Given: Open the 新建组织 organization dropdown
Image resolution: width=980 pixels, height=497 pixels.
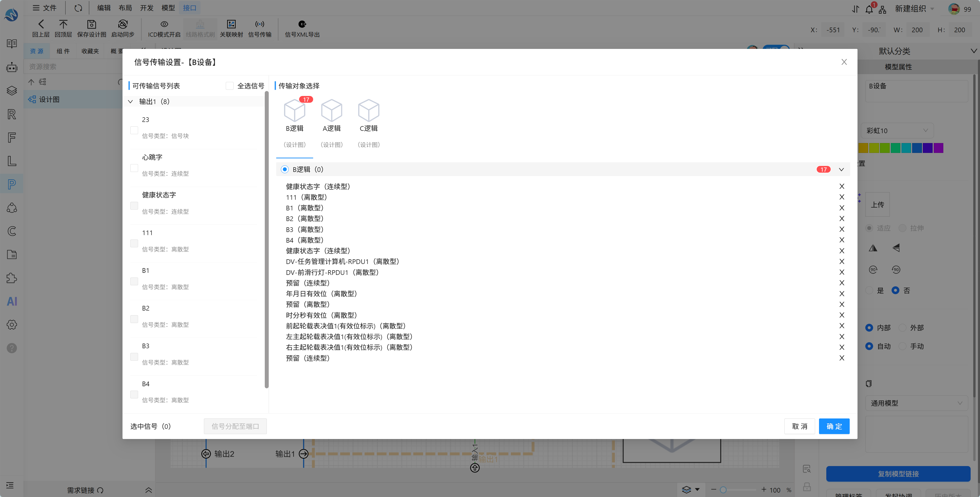Looking at the screenshot, I should [x=914, y=9].
